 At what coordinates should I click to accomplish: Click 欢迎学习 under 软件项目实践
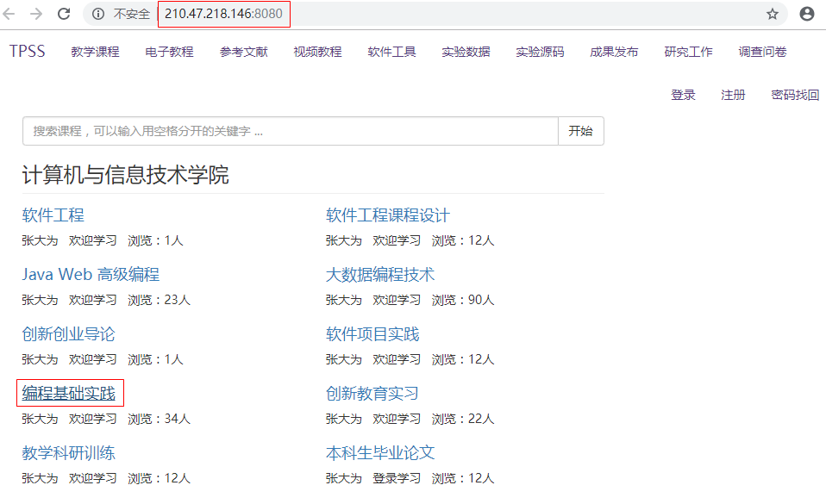point(397,359)
